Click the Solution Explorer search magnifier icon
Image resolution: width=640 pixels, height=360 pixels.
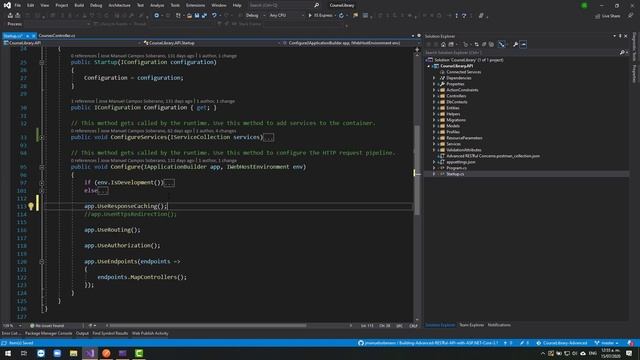click(x=622, y=53)
